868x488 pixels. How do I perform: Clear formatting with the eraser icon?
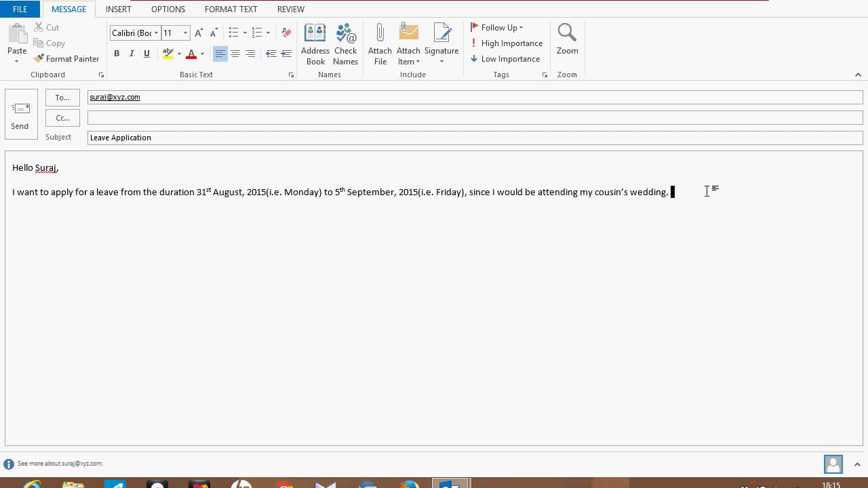(x=285, y=32)
